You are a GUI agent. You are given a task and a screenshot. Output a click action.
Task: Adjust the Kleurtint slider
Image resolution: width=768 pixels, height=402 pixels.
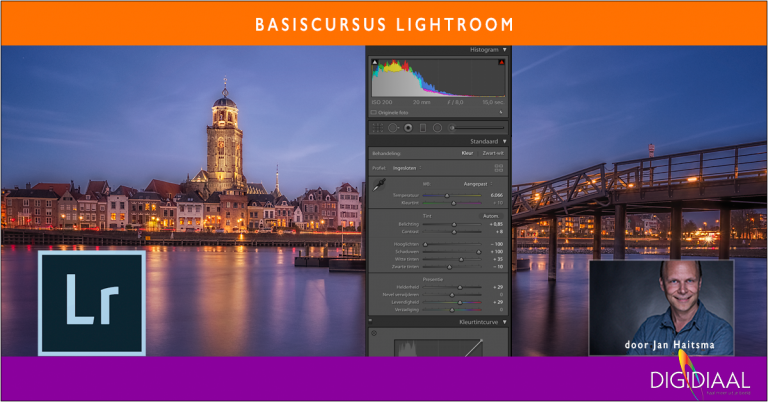point(452,203)
